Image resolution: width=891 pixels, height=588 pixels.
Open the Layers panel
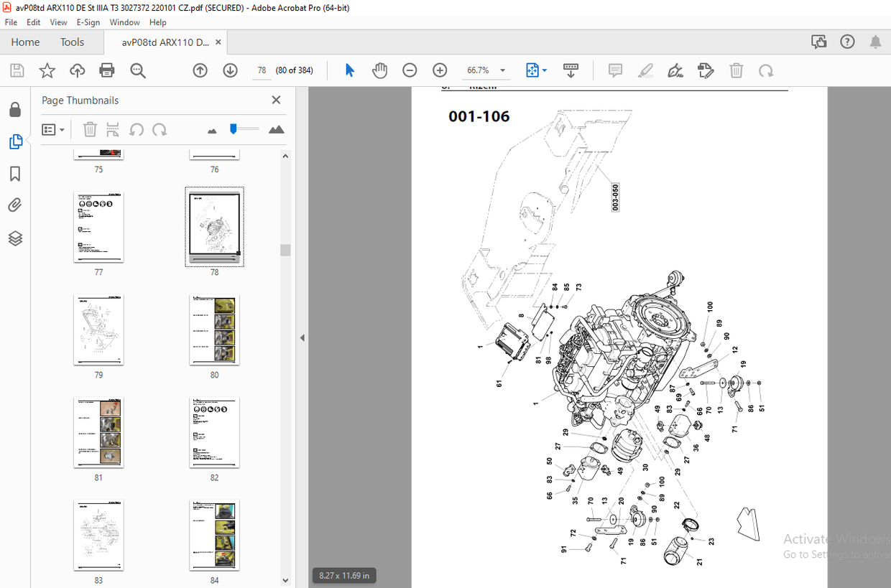tap(16, 238)
